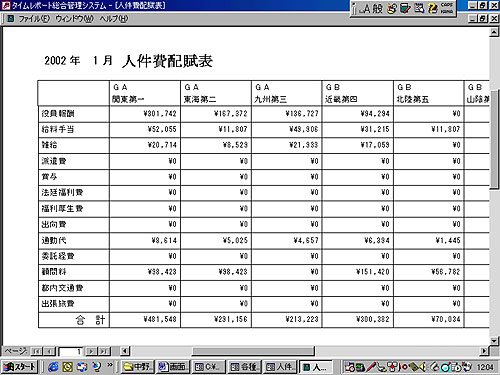Toggle the IME input mode A button
The image size is (500, 375).
[x=366, y=9]
